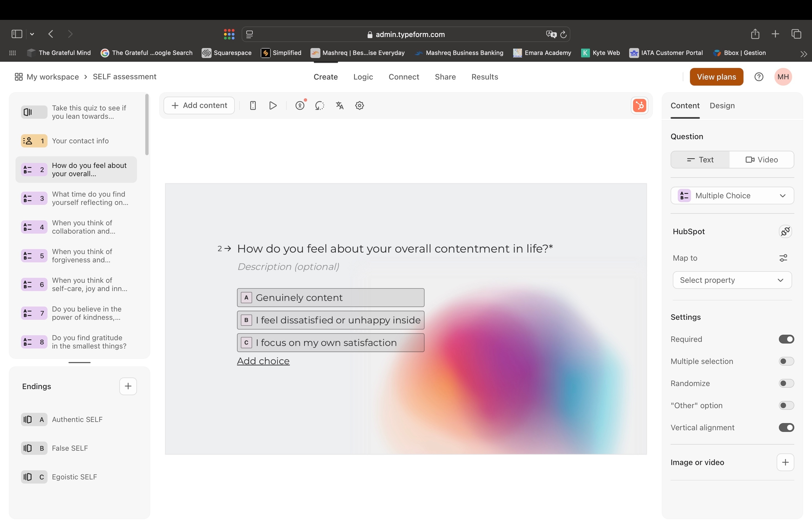Viewport: 812px width, 528px height.
Task: Play the form preview
Action: click(x=273, y=105)
